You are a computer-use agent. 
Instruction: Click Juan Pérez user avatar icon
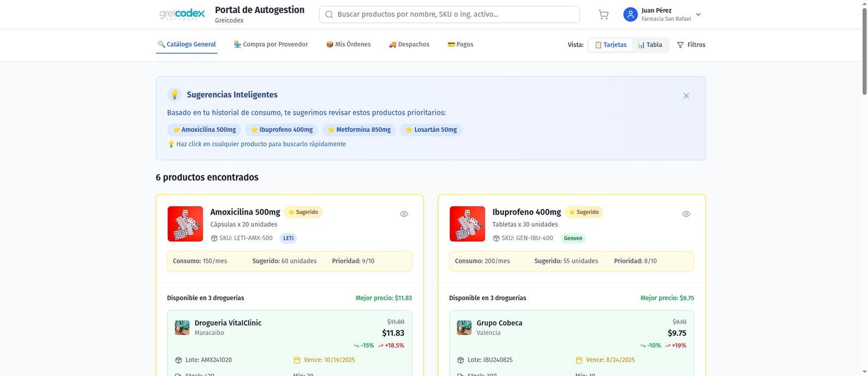[630, 15]
